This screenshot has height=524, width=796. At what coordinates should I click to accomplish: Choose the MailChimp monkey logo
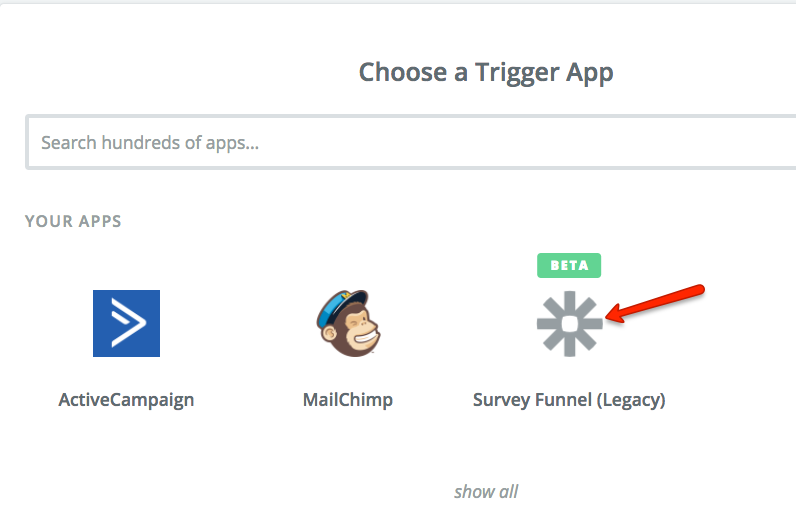pos(347,323)
